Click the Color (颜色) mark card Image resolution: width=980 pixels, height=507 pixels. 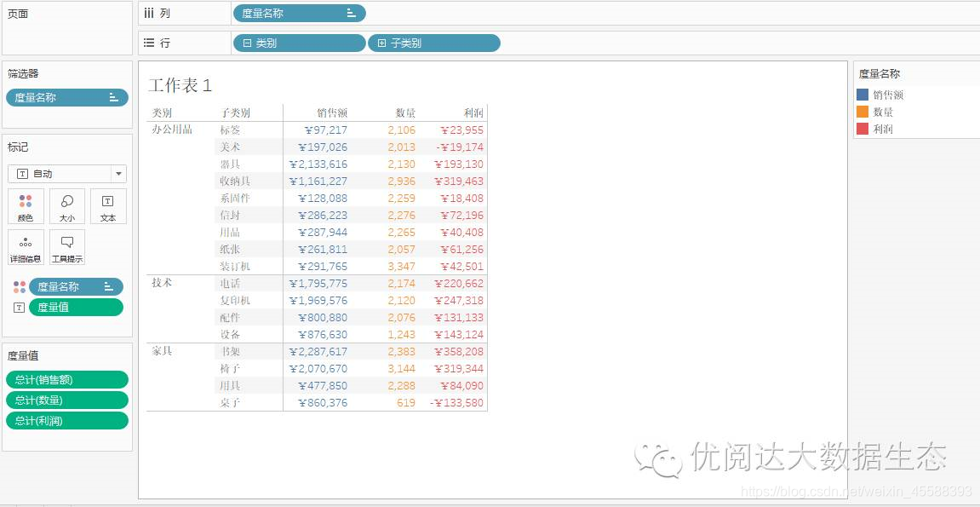[26, 206]
